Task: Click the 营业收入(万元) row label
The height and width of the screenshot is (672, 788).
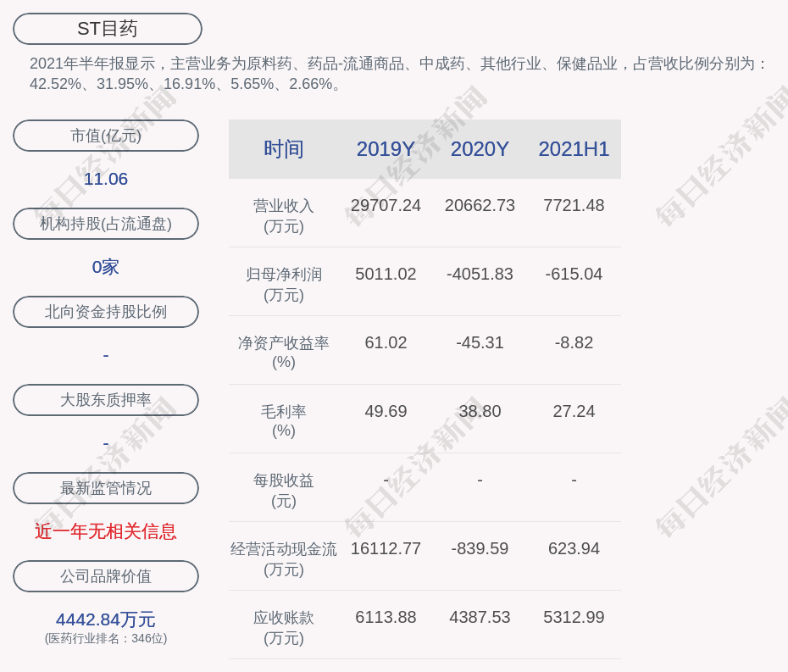Action: [284, 216]
